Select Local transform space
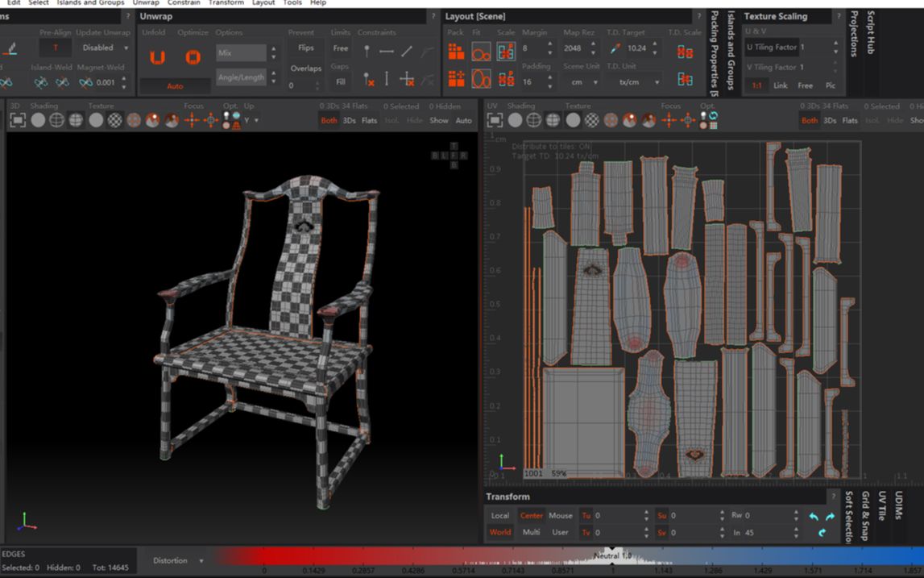This screenshot has width=924, height=578. click(500, 515)
